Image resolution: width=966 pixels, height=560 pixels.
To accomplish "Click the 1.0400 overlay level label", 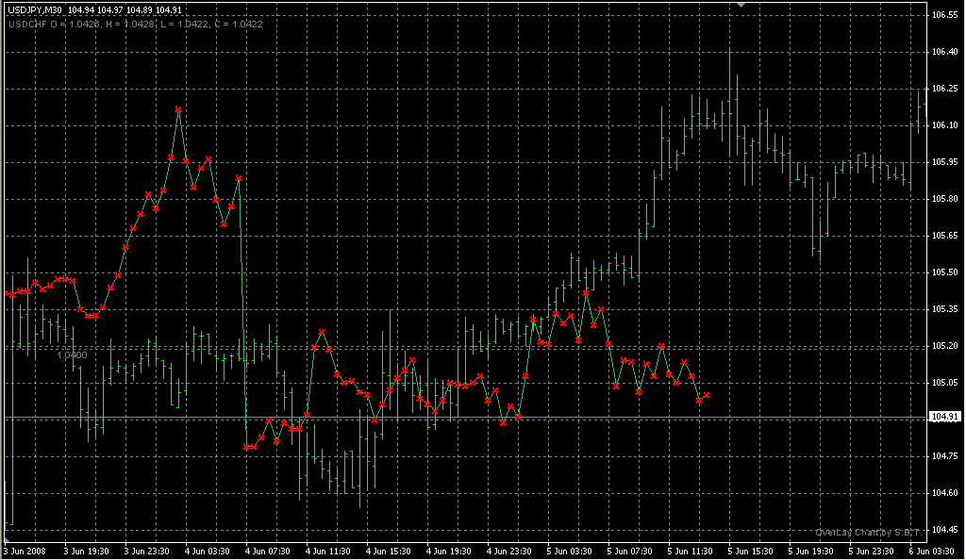I will (73, 355).
